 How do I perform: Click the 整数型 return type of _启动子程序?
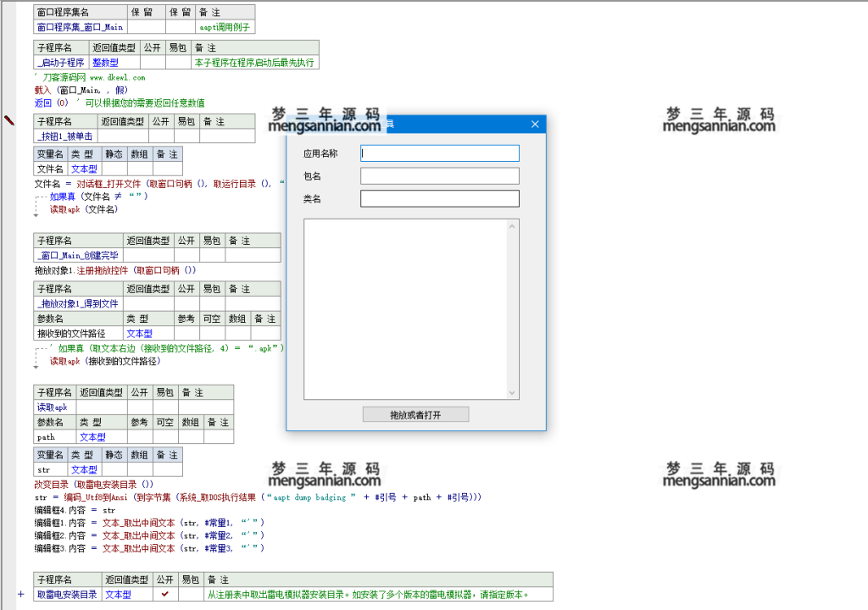pos(105,63)
